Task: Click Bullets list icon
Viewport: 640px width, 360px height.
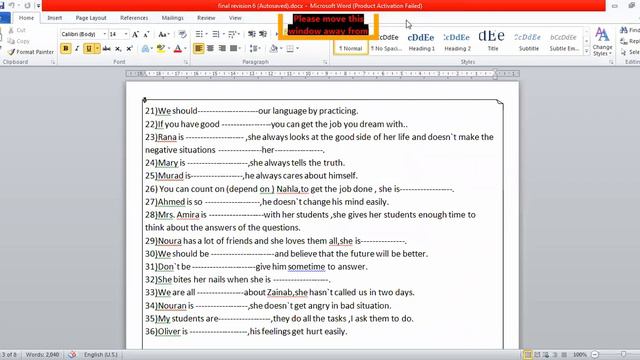Action: pyautogui.click(x=199, y=34)
